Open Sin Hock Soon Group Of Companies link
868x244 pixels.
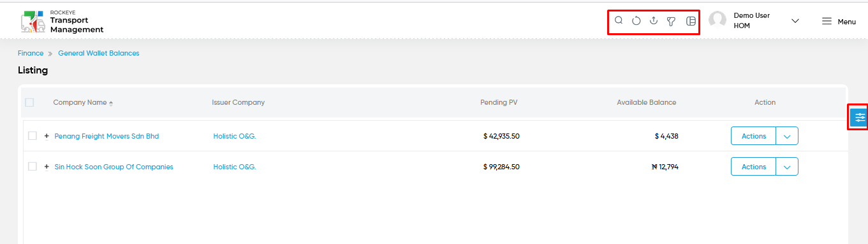[x=114, y=167]
